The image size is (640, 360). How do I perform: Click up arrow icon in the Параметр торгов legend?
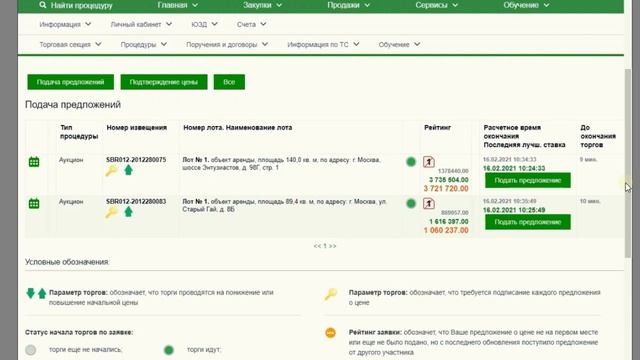pyautogui.click(x=42, y=293)
